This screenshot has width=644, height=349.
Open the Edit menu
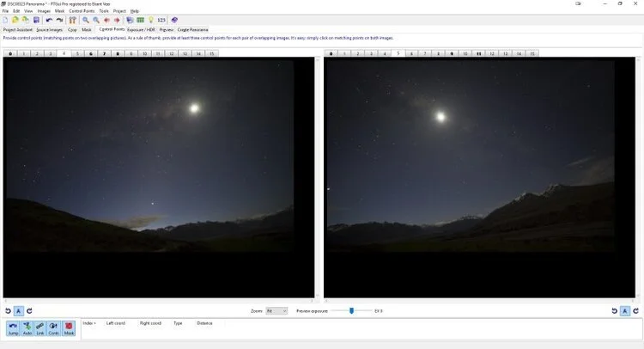tap(16, 11)
